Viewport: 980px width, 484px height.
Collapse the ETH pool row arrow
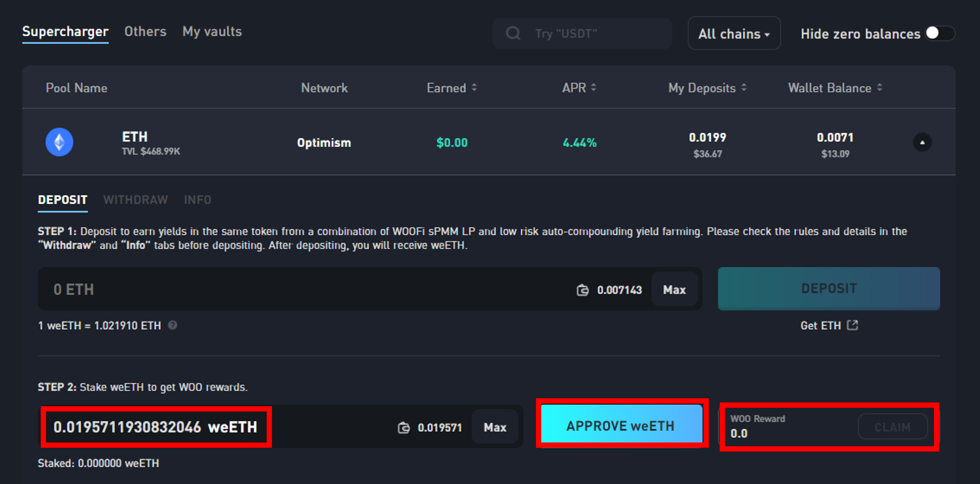point(922,142)
